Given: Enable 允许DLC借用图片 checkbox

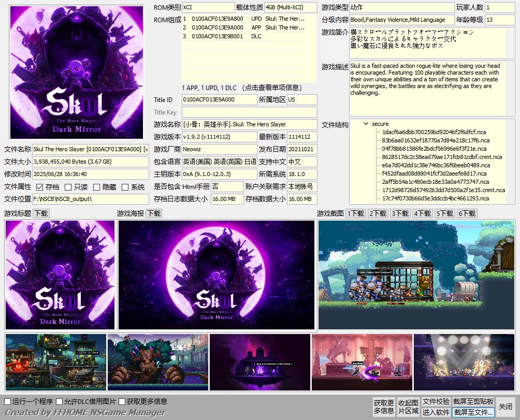Looking at the screenshot, I should (x=60, y=401).
